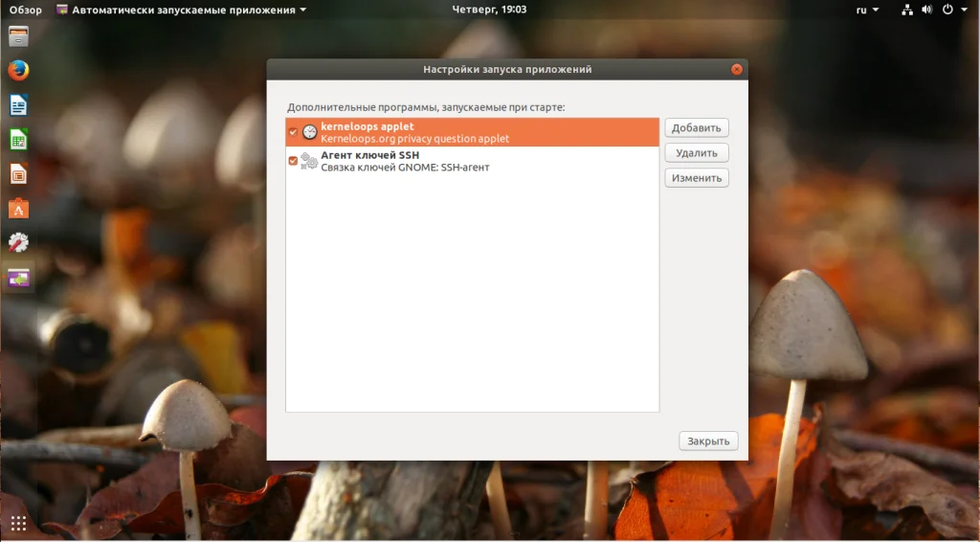Open power menu icon
Image resolution: width=980 pixels, height=542 pixels.
click(947, 10)
